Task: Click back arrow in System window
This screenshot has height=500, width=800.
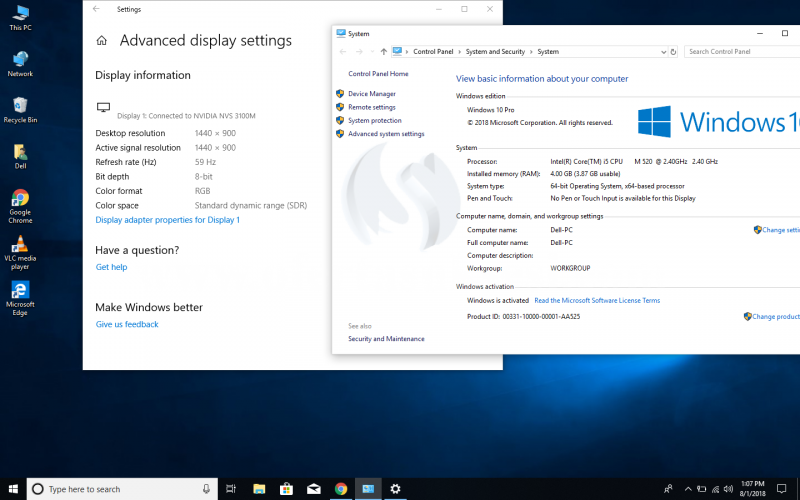Action: pyautogui.click(x=343, y=52)
